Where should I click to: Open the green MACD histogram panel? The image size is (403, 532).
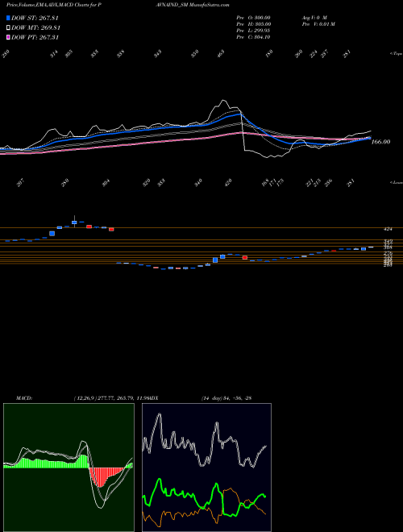[x=69, y=468]
